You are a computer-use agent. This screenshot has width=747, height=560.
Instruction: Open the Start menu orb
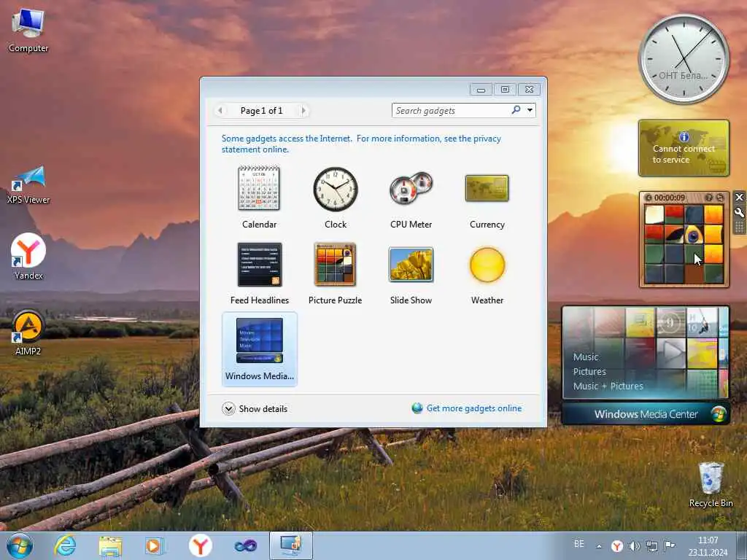click(x=20, y=545)
